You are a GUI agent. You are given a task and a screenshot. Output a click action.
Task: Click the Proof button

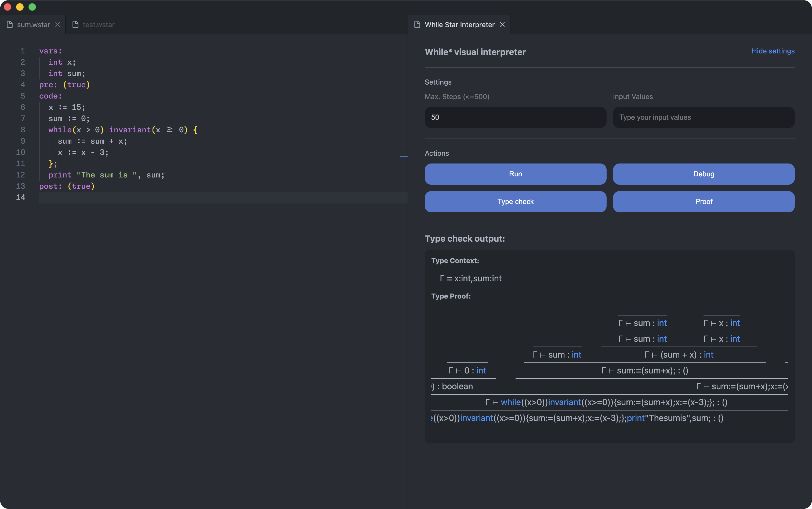703,202
